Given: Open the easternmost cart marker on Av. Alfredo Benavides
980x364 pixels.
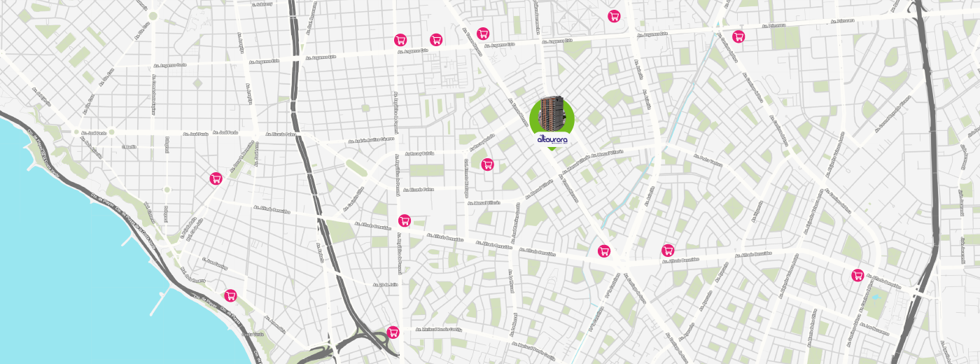Looking at the screenshot, I should click(857, 275).
